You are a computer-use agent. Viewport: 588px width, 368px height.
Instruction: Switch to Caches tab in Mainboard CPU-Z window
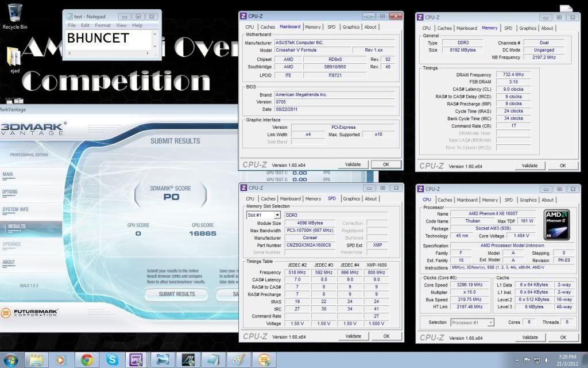267,27
